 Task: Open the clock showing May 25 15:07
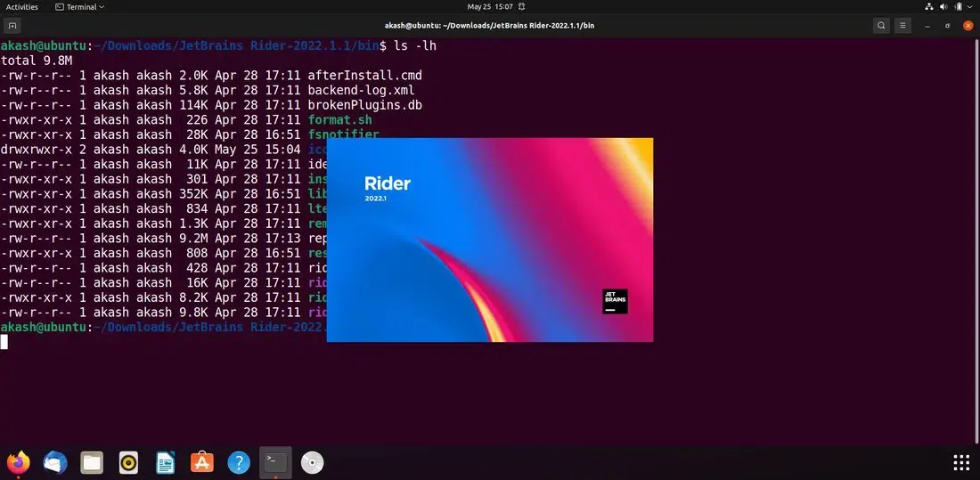click(490, 7)
